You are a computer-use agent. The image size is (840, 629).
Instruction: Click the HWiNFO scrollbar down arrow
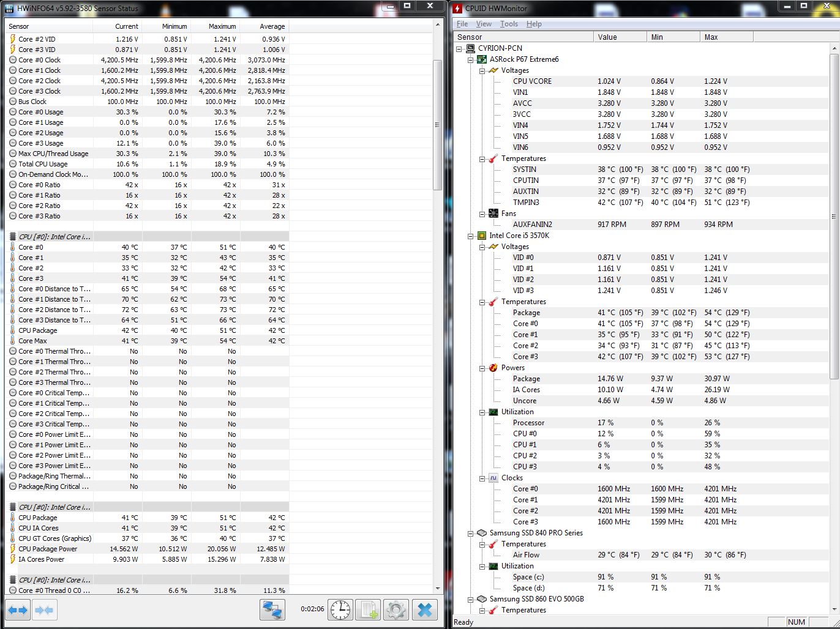click(x=437, y=589)
